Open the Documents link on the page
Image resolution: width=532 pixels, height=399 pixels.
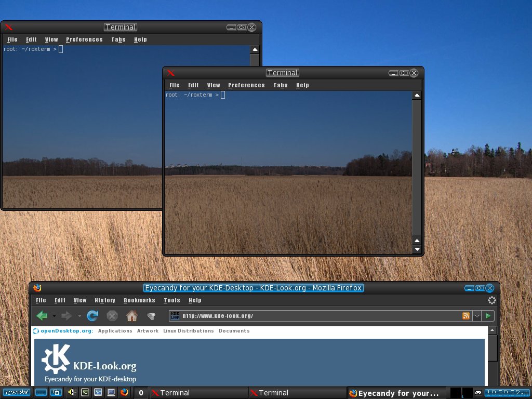pyautogui.click(x=234, y=331)
